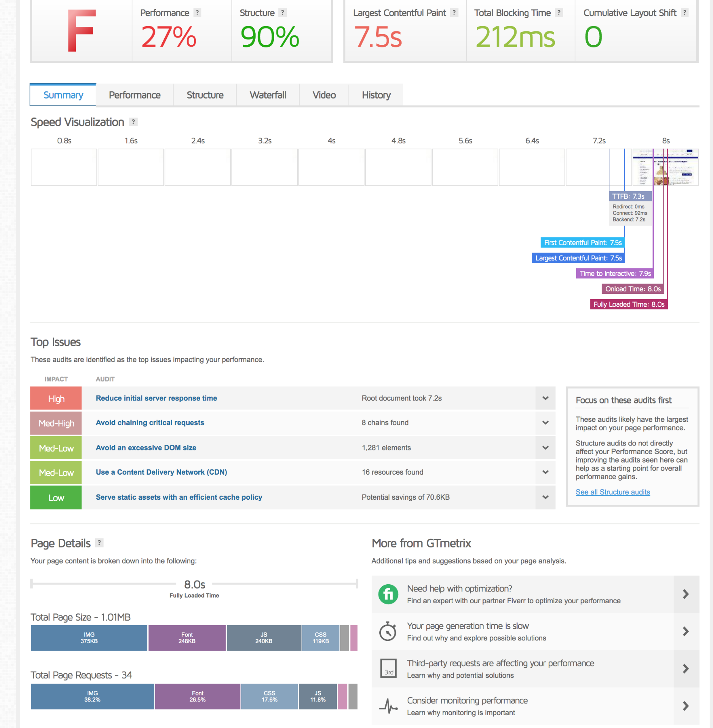The height and width of the screenshot is (728, 713).
Task: Click Speed Visualization help question mark
Action: pos(133,122)
